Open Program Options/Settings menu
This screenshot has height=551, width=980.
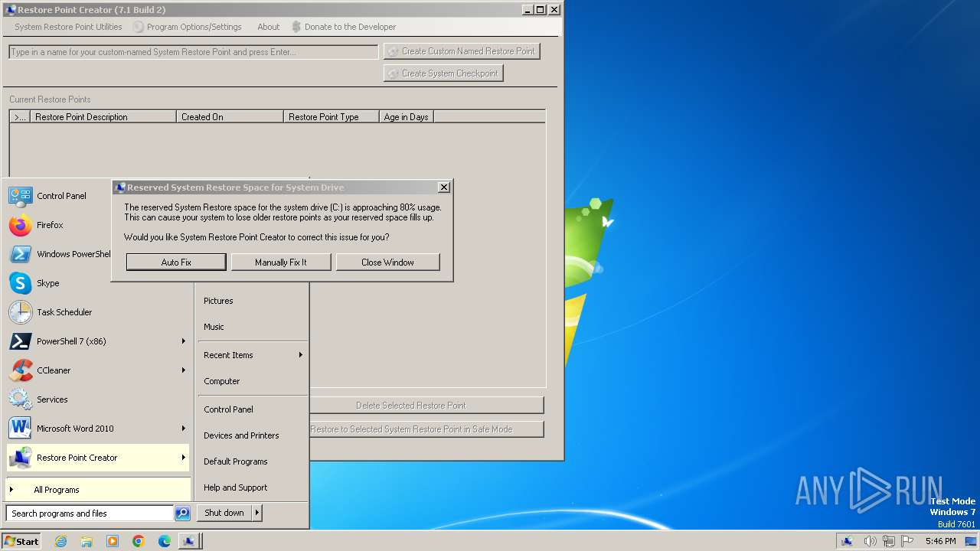(x=188, y=27)
